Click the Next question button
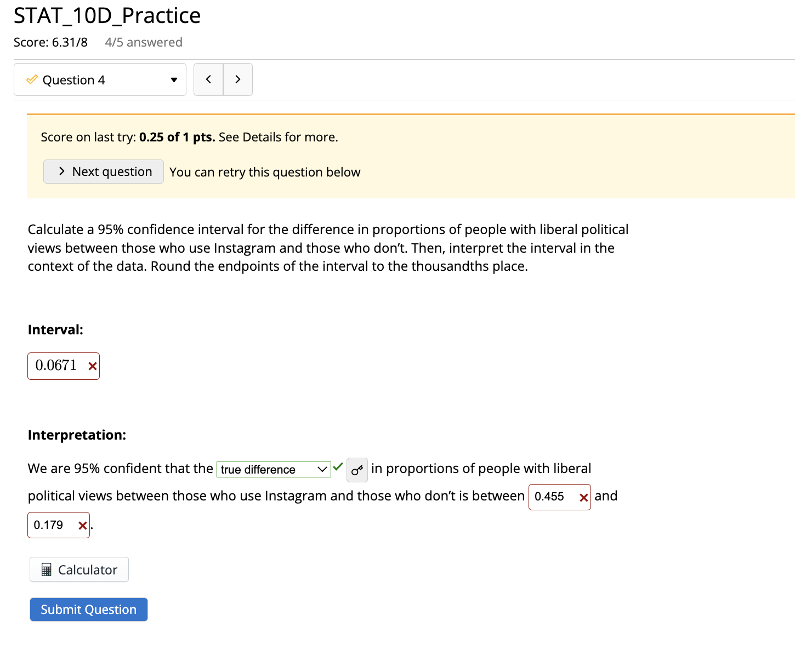This screenshot has height=672, width=795. click(103, 172)
